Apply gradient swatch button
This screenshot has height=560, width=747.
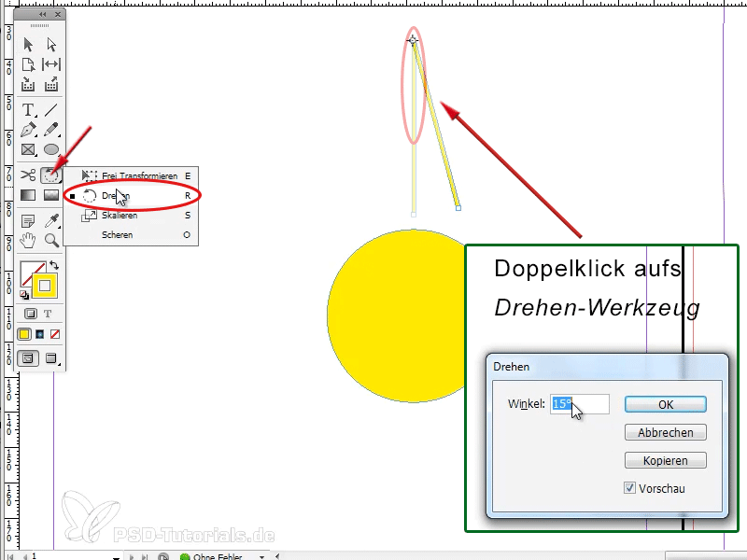(40, 334)
